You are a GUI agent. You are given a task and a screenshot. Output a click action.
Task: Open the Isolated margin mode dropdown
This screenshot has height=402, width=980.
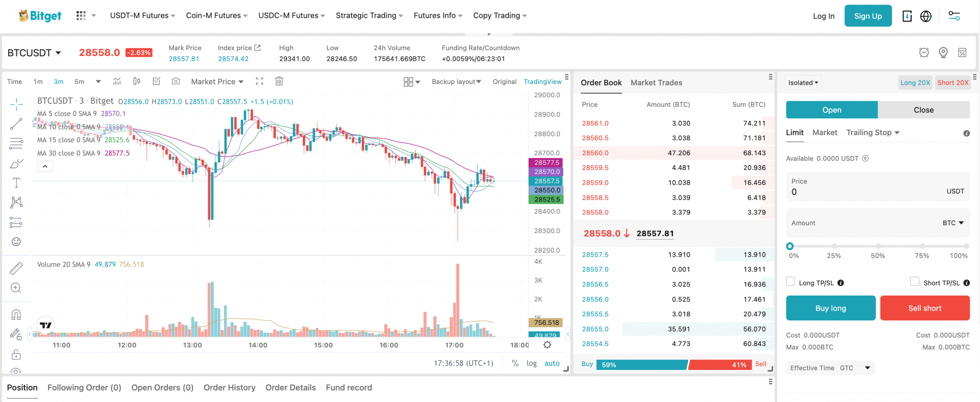(x=803, y=83)
